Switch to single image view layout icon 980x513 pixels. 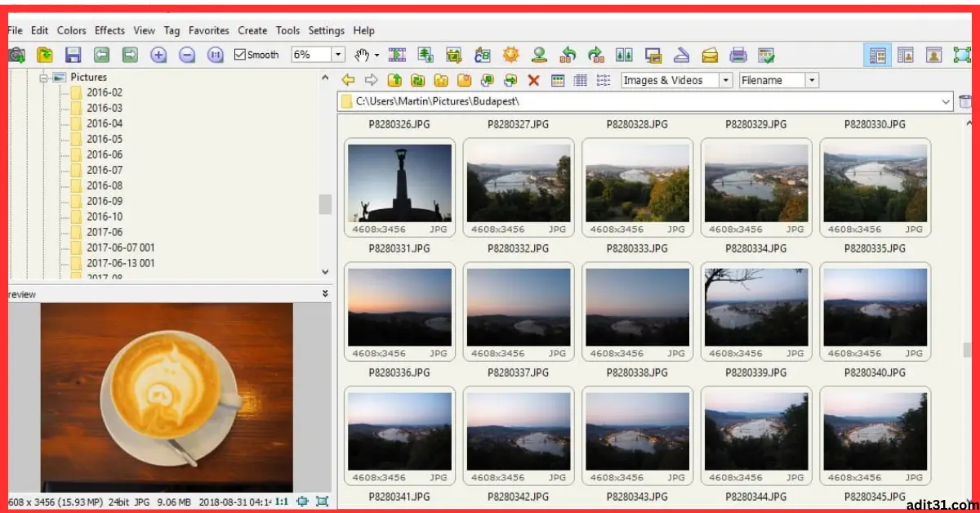click(933, 55)
